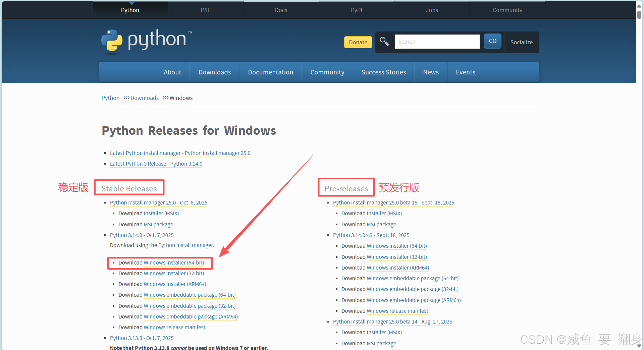Download beta 15 MSI package
Screen dimensions: 644x350
pos(381,224)
